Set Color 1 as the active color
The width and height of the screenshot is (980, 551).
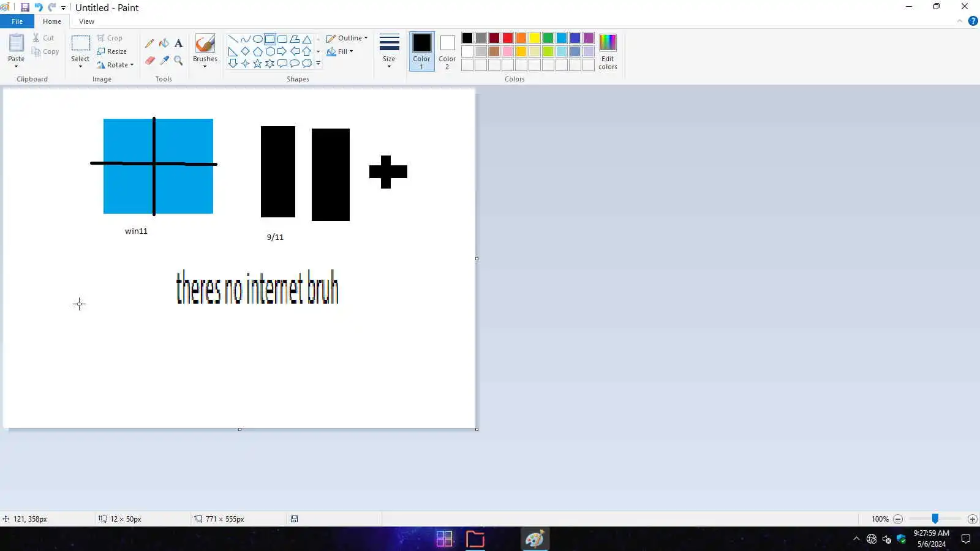421,51
